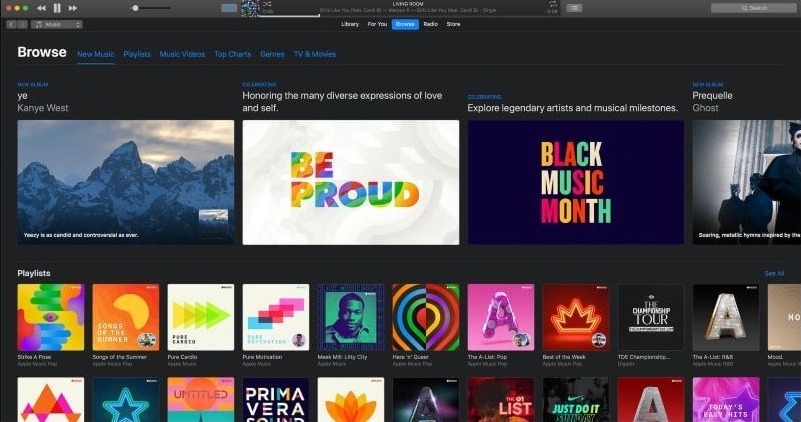Image resolution: width=801 pixels, height=422 pixels.
Task: Open the Radio tab
Action: (x=431, y=24)
